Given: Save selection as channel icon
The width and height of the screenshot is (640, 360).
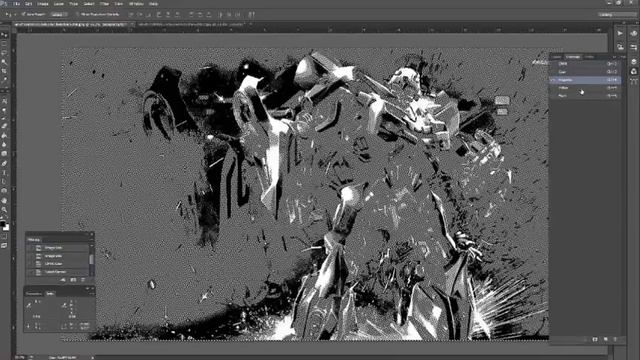Looking at the screenshot, I should [595, 339].
